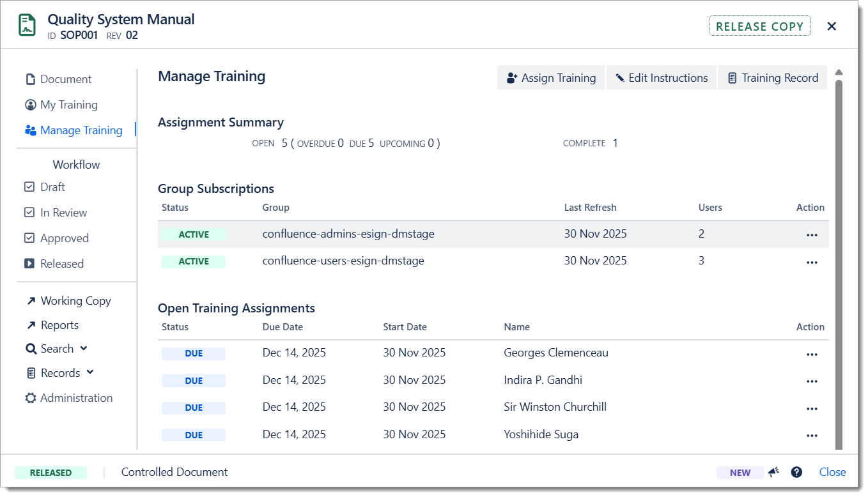
Task: Click the Assign Training button
Action: click(x=551, y=78)
